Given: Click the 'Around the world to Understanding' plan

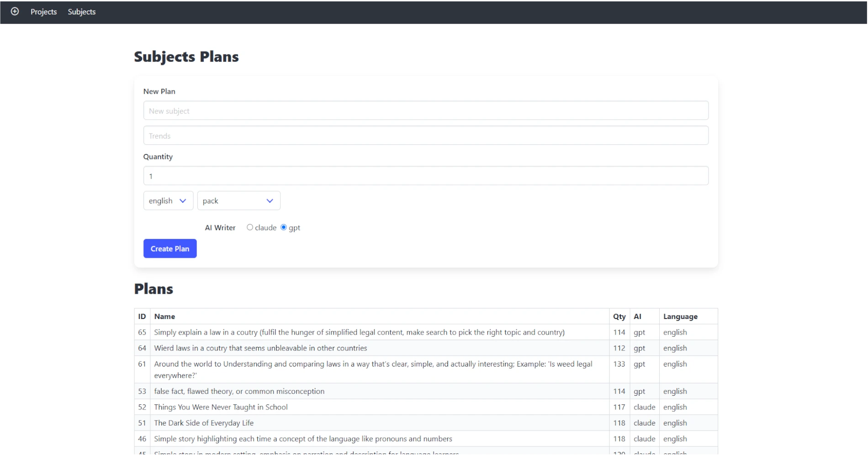Looking at the screenshot, I should 373,364.
